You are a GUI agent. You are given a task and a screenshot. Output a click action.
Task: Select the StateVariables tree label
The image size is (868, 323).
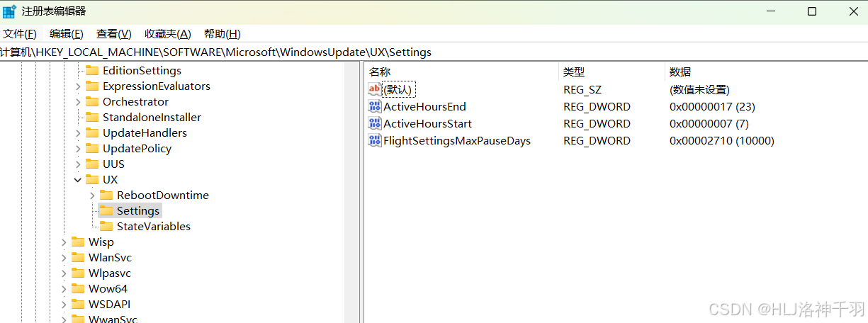(154, 227)
